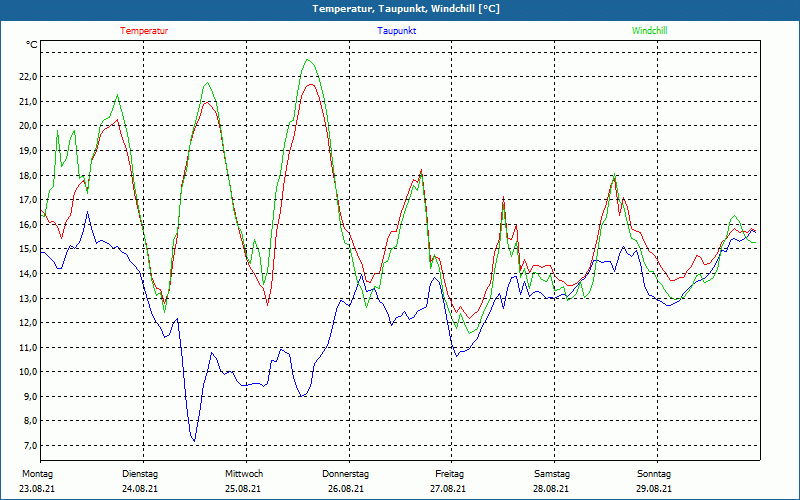Click the 18,0 y-axis value
The width and height of the screenshot is (800, 500).
[x=29, y=175]
